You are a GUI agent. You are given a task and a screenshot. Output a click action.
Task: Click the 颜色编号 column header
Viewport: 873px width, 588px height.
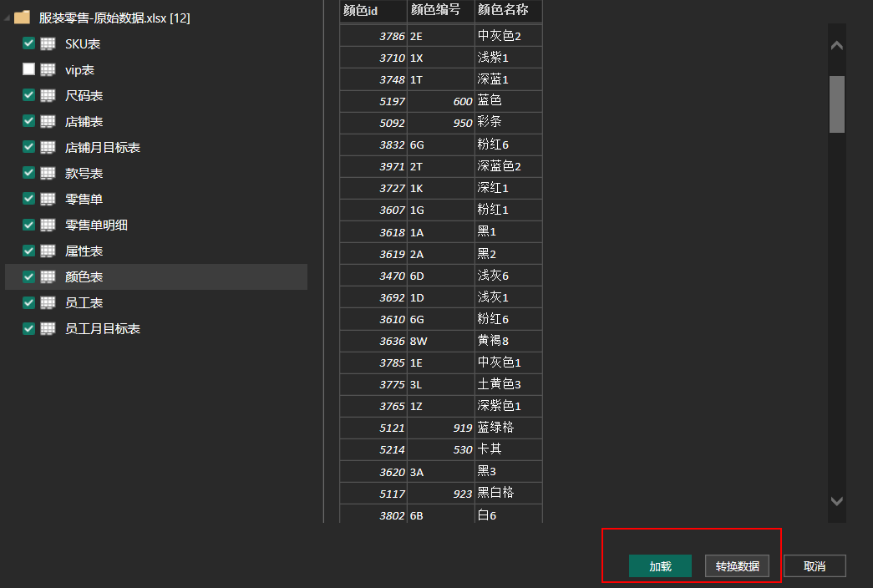point(441,11)
